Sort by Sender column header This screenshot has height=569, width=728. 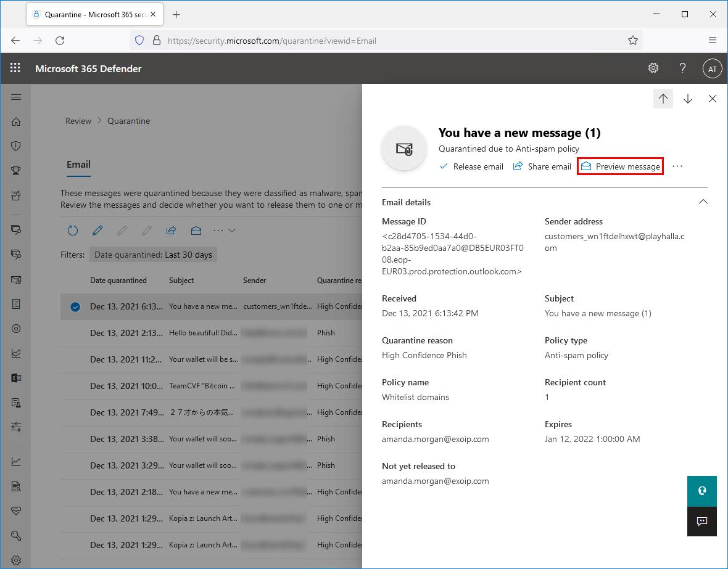pyautogui.click(x=254, y=280)
